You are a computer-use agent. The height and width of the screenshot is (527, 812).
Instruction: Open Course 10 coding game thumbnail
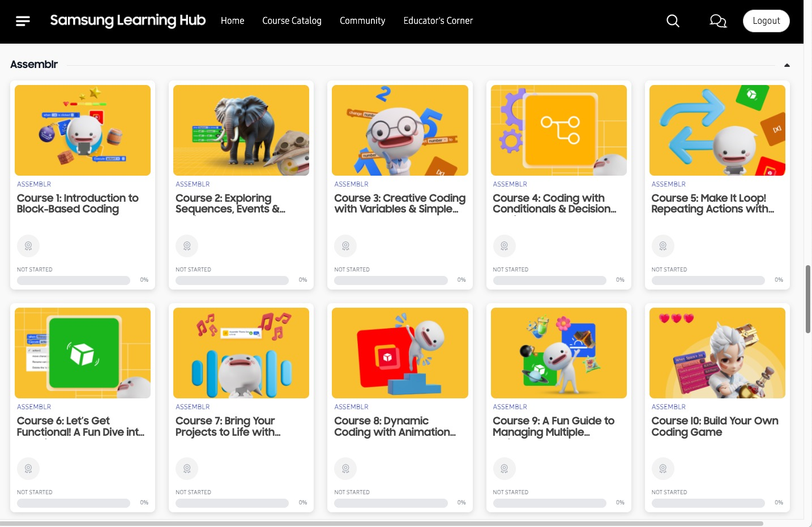tap(717, 353)
